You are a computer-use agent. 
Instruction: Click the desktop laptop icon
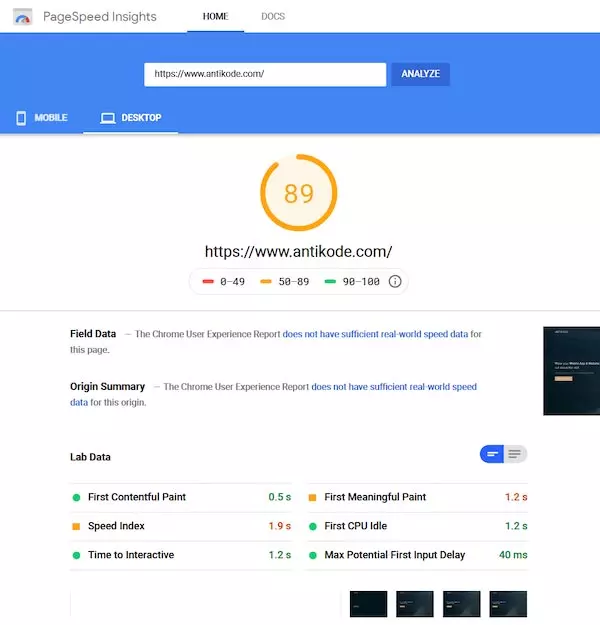(108, 118)
